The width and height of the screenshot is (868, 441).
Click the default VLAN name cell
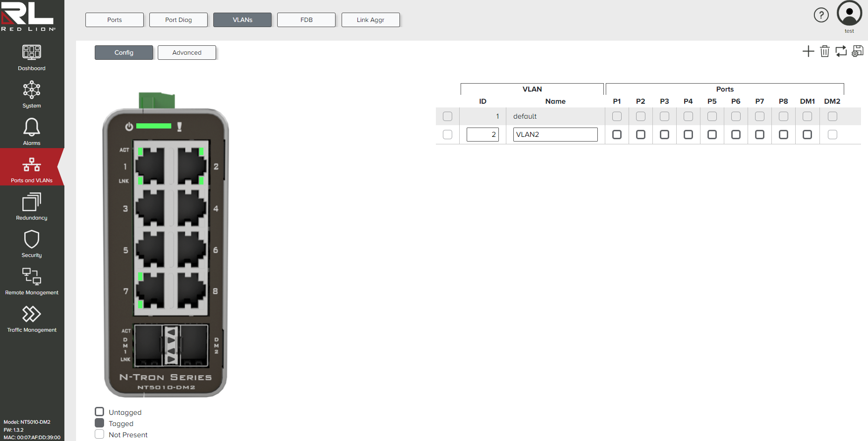coord(555,116)
